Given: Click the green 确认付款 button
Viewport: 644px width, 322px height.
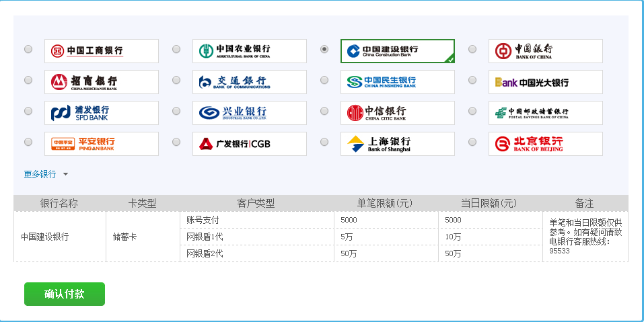Looking at the screenshot, I should point(65,294).
